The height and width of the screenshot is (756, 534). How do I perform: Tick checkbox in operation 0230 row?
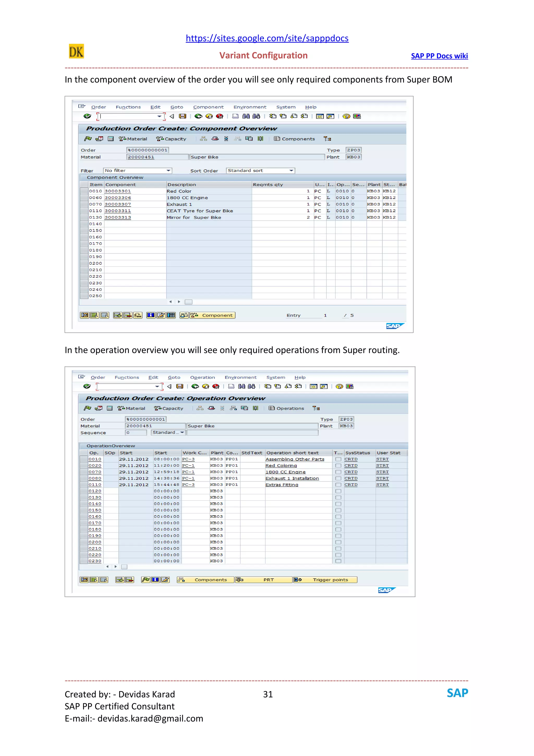tap(338, 561)
